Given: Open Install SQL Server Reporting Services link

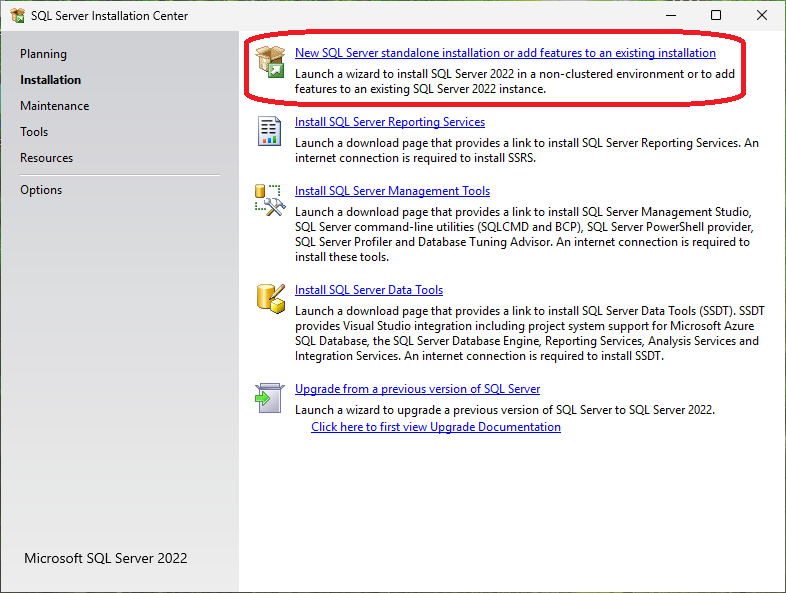Looking at the screenshot, I should coord(390,122).
